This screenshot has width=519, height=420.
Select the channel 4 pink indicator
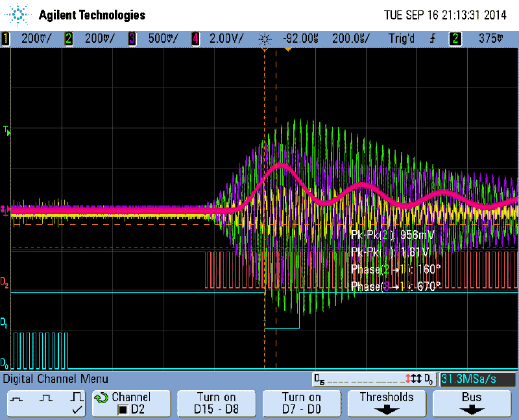[195, 39]
